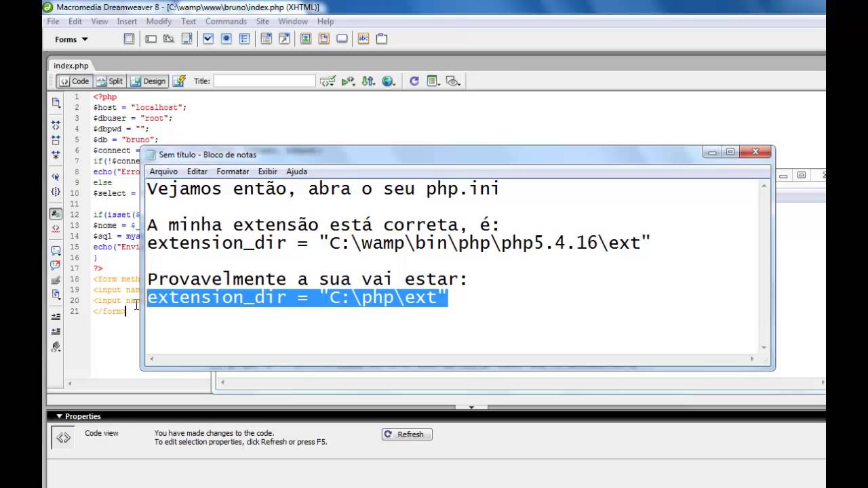868x488 pixels.
Task: Collapse the Properties panel
Action: point(59,416)
